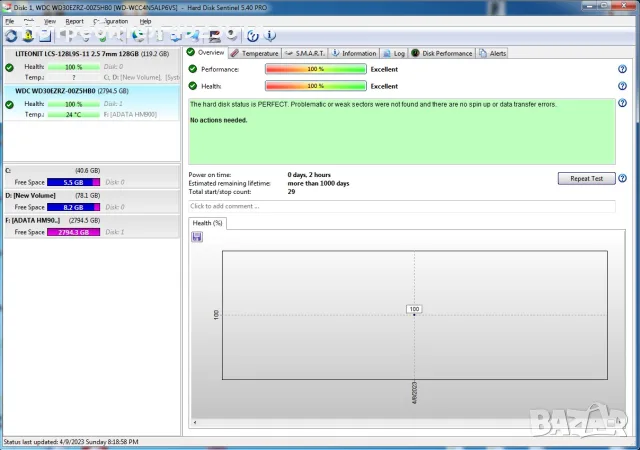Viewport: 640px width, 450px height.
Task: Click the 8.2 GB free space bar
Action: [73, 207]
